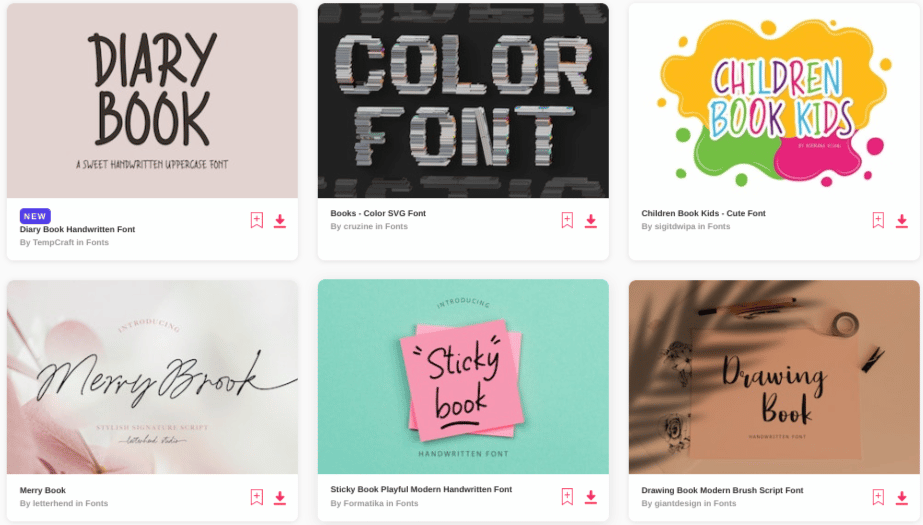
Task: Download Children Book Kids - Cute Font
Action: pyautogui.click(x=901, y=221)
